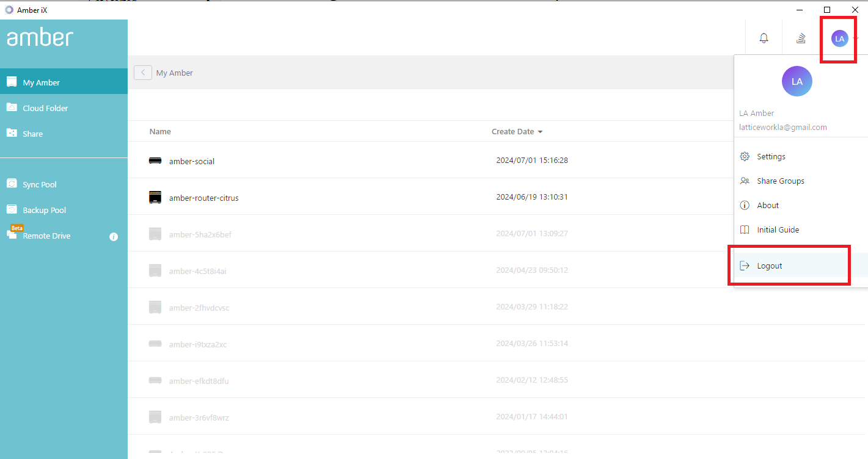Click the date 2024/04/23 09:50:12
Image resolution: width=868 pixels, height=459 pixels.
pyautogui.click(x=532, y=270)
